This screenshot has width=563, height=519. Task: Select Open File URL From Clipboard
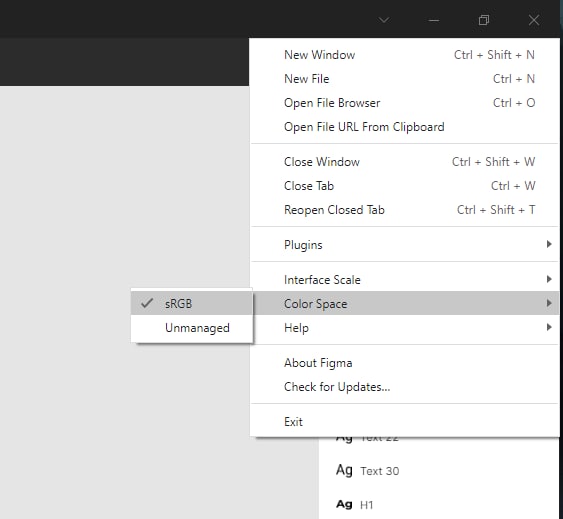pos(404,127)
